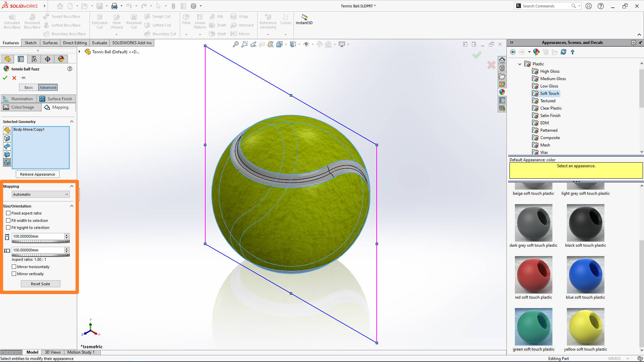This screenshot has height=362, width=644.
Task: Launch Instant3D from the ribbon
Action: [304, 20]
